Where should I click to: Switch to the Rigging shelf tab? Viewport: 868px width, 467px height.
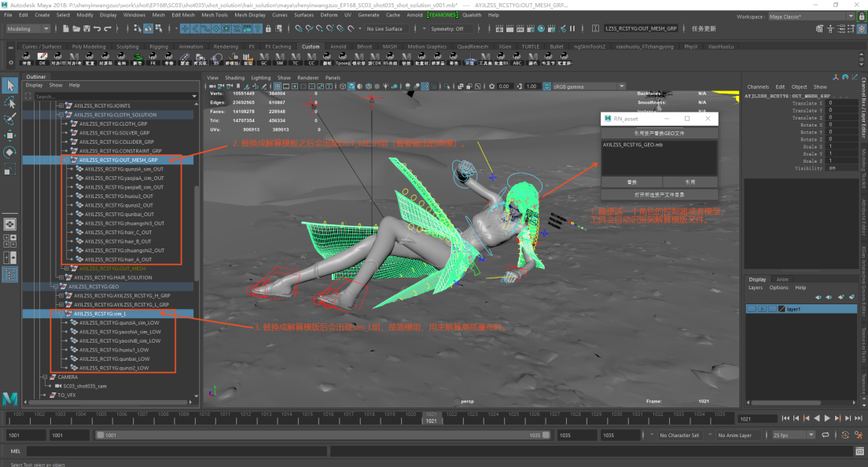(159, 46)
